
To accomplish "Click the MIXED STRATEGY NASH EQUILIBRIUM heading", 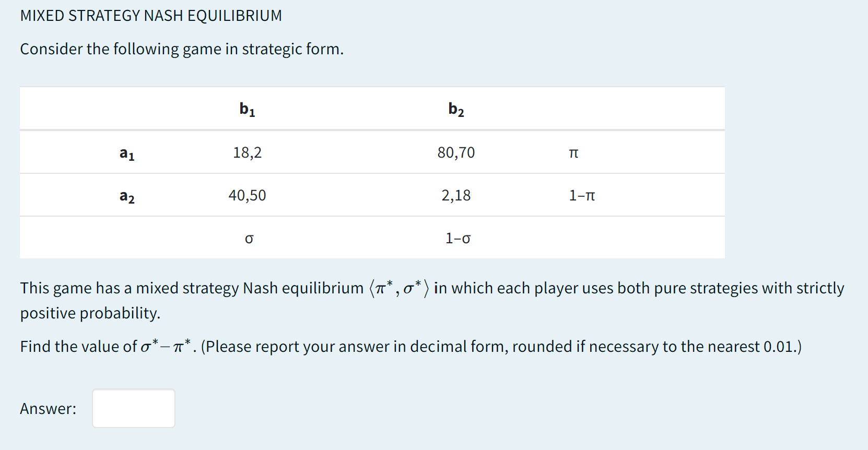I will click(x=150, y=15).
